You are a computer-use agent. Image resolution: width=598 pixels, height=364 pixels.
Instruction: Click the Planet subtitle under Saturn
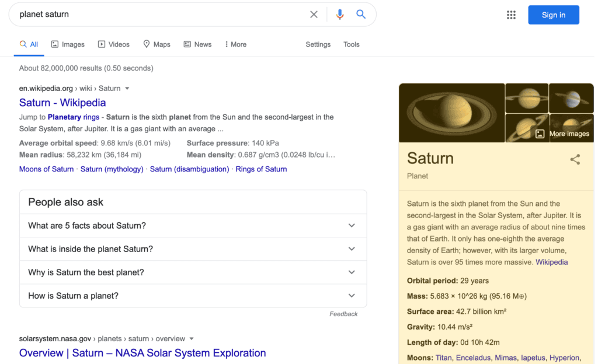(417, 176)
